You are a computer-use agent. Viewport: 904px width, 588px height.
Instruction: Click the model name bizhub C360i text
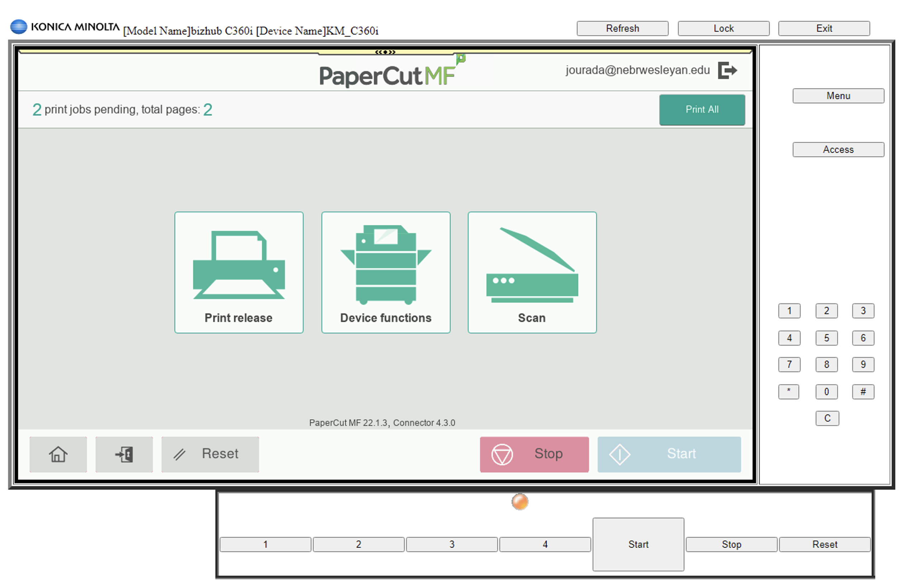pyautogui.click(x=188, y=31)
